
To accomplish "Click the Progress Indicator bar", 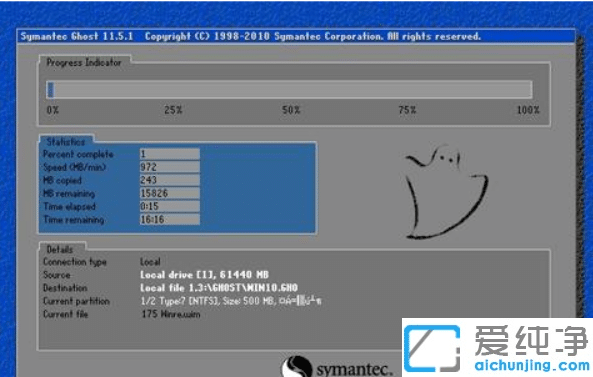I will (x=289, y=90).
